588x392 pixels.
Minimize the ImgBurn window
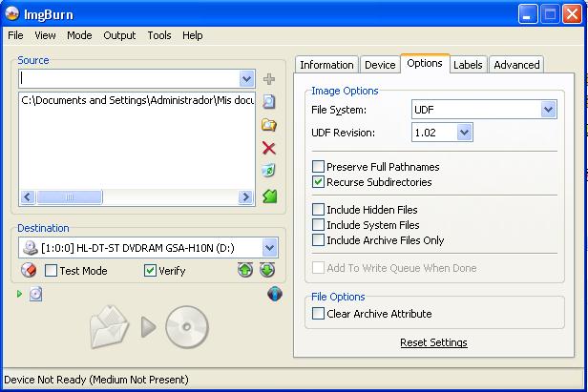click(x=528, y=14)
